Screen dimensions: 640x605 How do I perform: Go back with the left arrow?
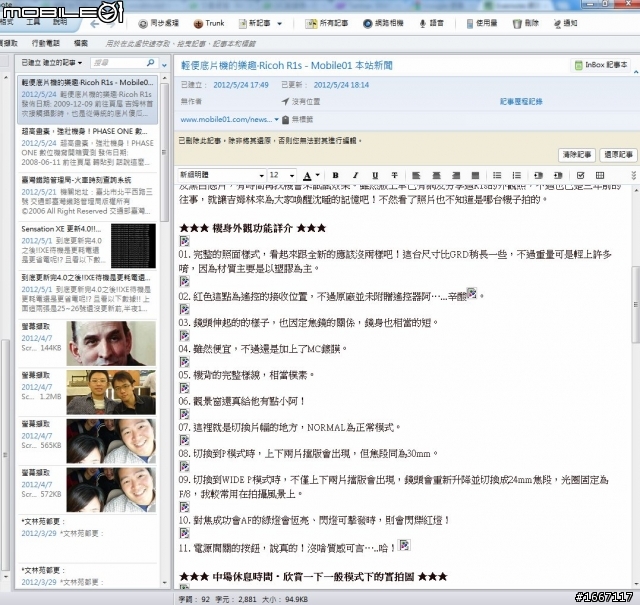pyautogui.click(x=95, y=24)
